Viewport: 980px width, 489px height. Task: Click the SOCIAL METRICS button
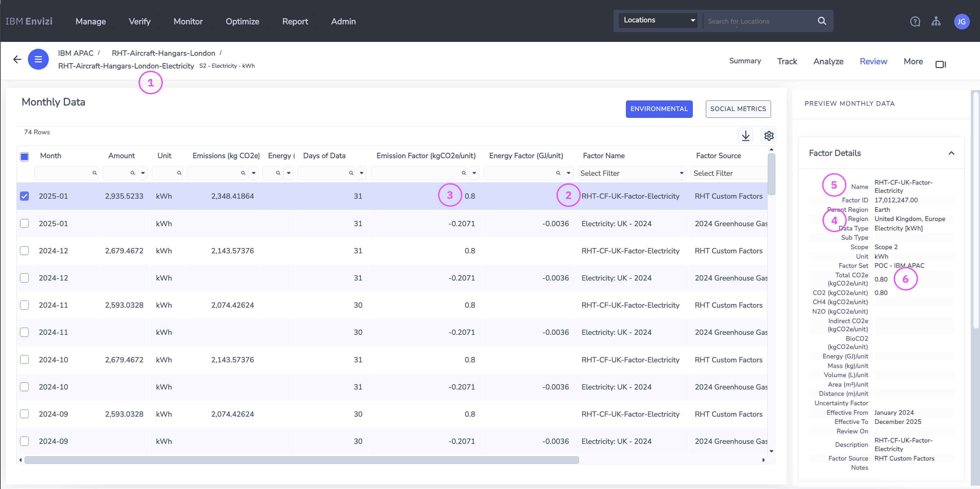738,109
